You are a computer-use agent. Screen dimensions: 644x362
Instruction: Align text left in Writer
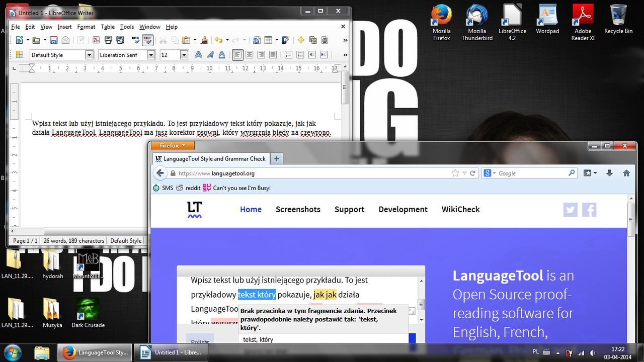(237, 55)
